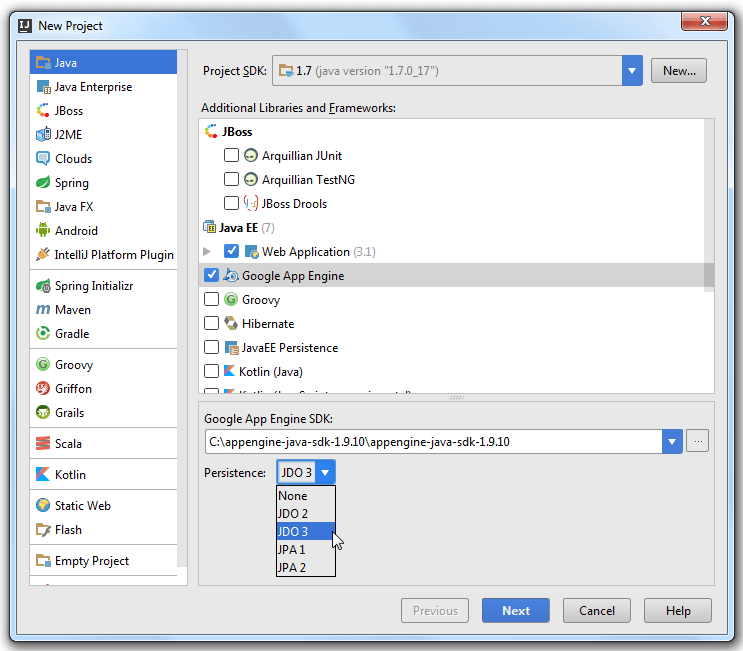Open the Project SDK dropdown arrow
The height and width of the screenshot is (651, 743).
(632, 71)
